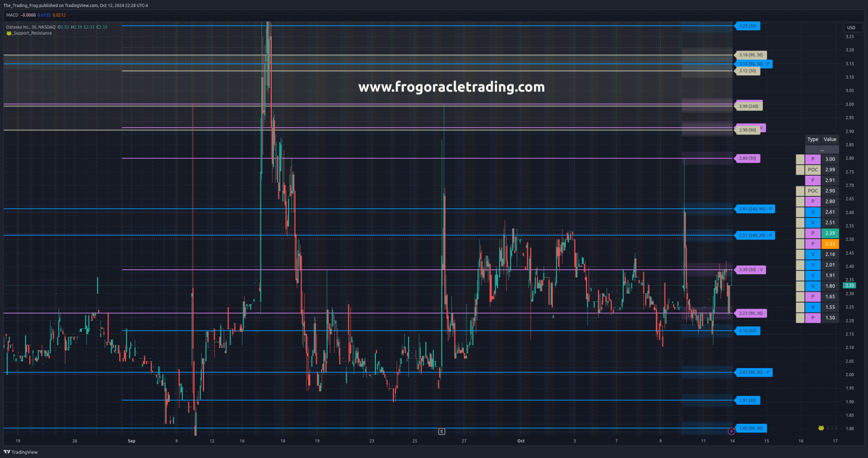Click the Type column header in the table
The image size is (868, 458).
click(x=813, y=139)
